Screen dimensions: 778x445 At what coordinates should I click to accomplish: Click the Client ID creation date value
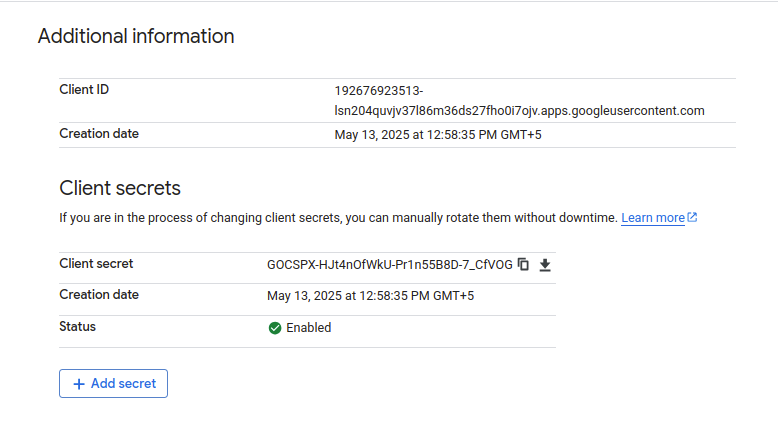[x=438, y=135]
